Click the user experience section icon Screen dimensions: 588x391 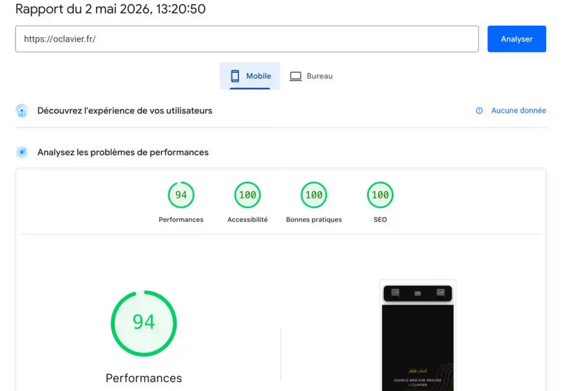pyautogui.click(x=22, y=111)
